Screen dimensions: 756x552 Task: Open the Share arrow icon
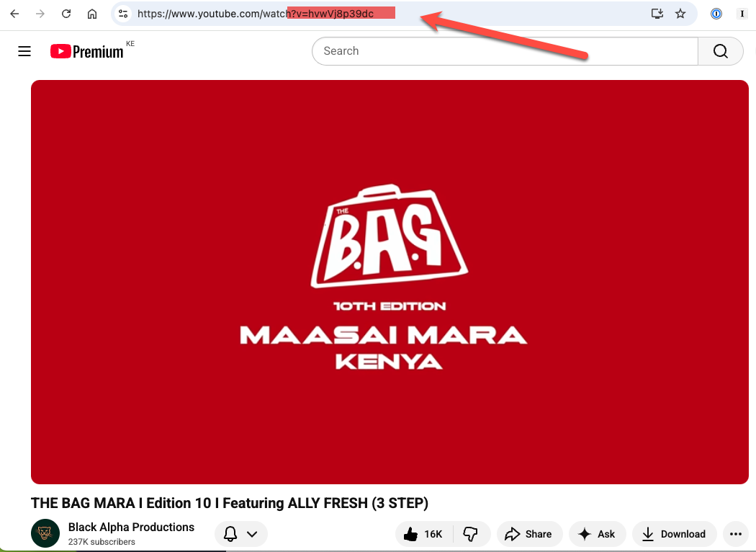coord(513,533)
